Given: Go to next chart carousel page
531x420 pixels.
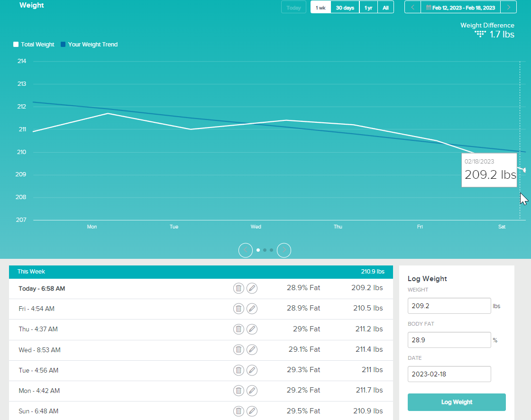Looking at the screenshot, I should pyautogui.click(x=284, y=250).
